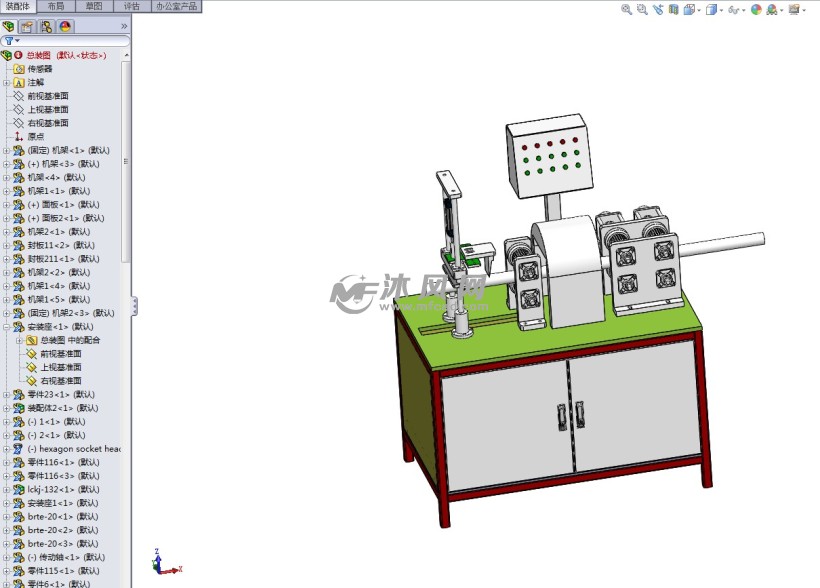Collapse the 安装座<1> tree node
The image size is (820, 588).
click(x=6, y=327)
